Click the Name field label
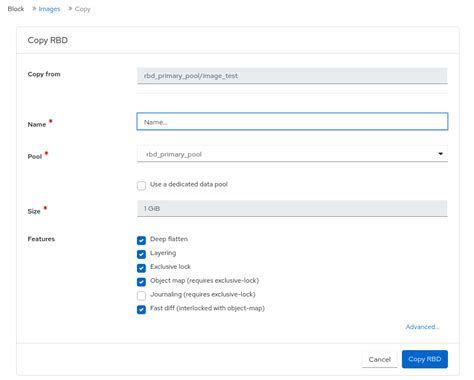The image size is (474, 380). pyautogui.click(x=37, y=124)
